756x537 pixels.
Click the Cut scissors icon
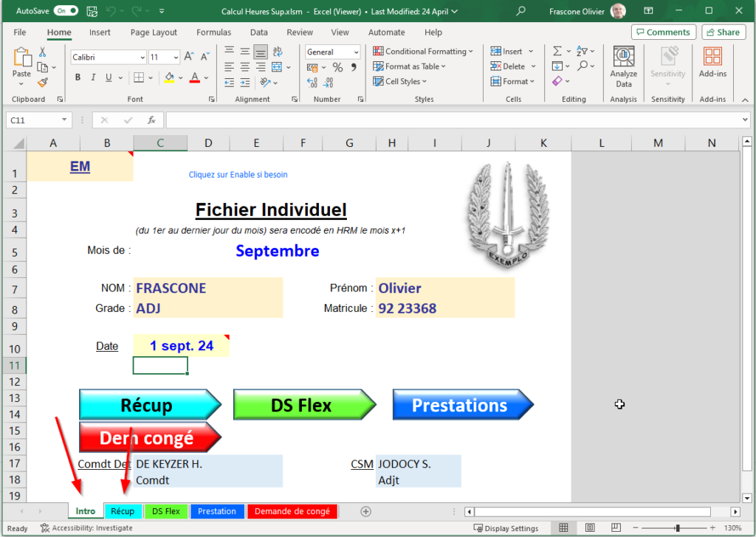(x=42, y=52)
